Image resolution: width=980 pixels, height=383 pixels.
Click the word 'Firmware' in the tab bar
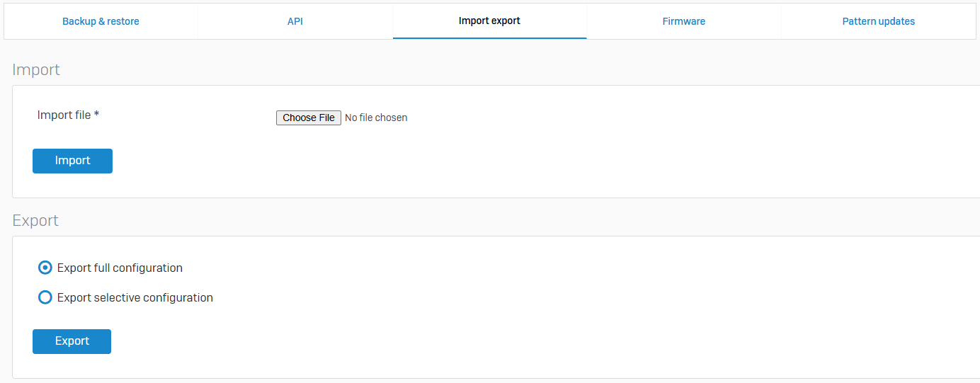[x=683, y=21]
